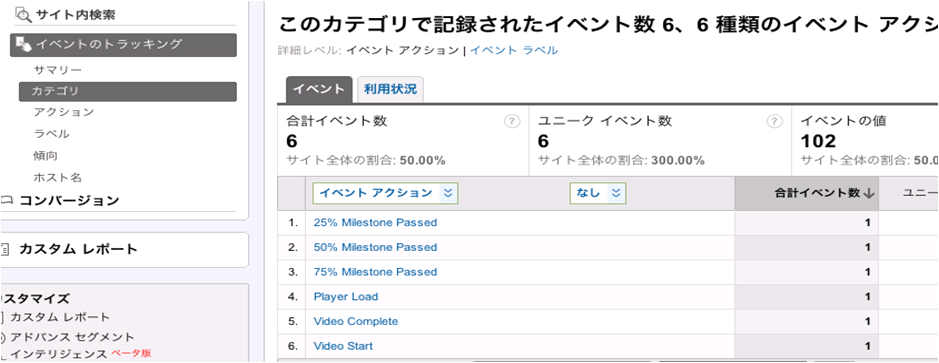Click the site search magnifier icon
The height and width of the screenshot is (363, 939).
(x=23, y=15)
